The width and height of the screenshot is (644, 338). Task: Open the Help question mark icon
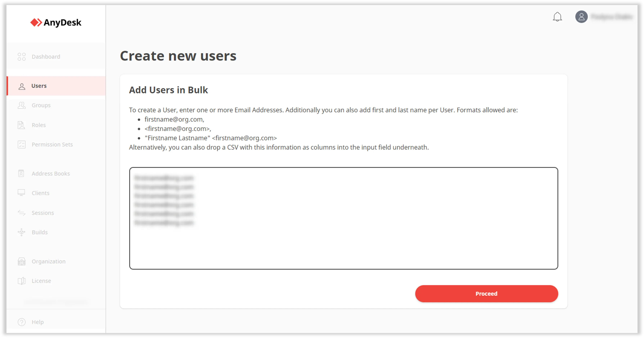pyautogui.click(x=21, y=322)
